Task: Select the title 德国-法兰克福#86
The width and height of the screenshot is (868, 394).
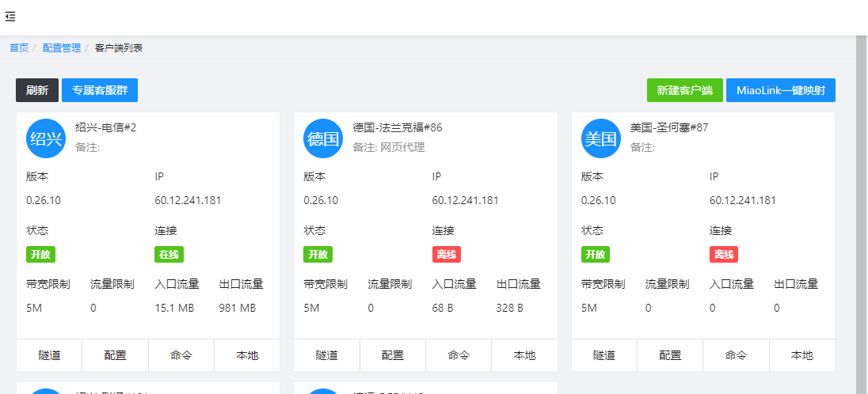Action: pos(398,128)
